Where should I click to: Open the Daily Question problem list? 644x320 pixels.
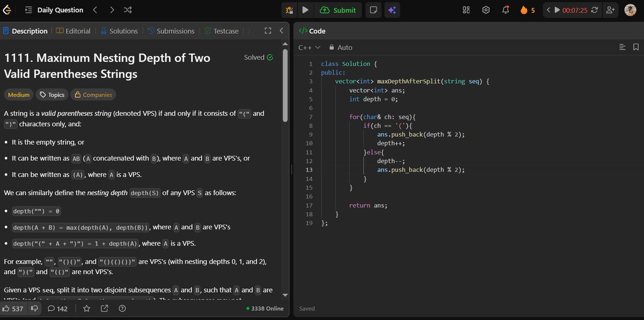click(54, 10)
